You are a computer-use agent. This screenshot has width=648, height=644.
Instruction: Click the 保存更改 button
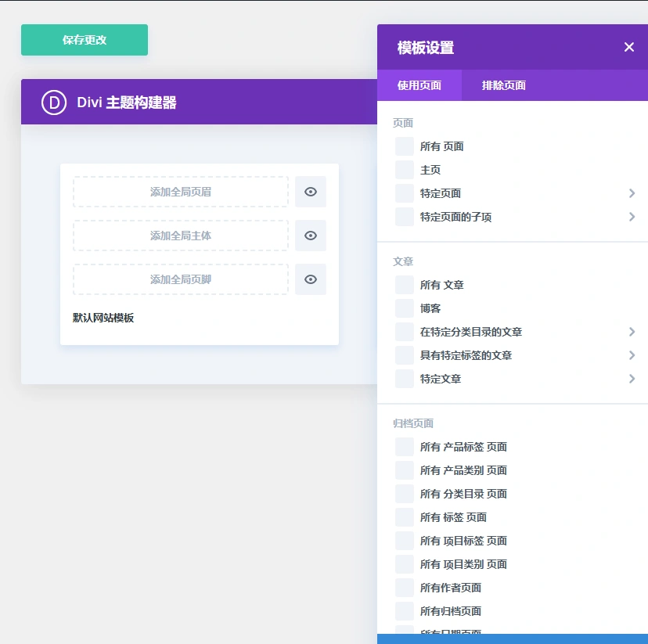pyautogui.click(x=84, y=39)
